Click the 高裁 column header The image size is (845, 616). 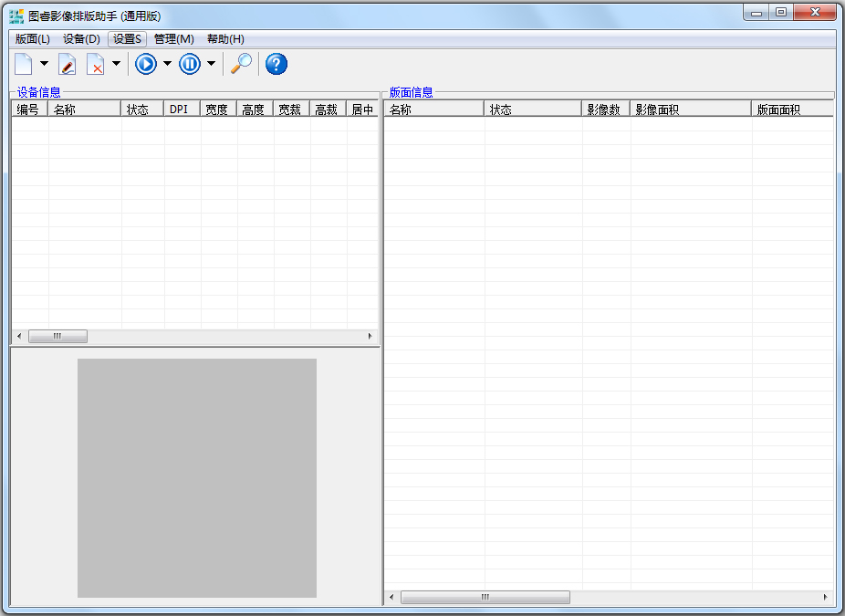coord(329,110)
